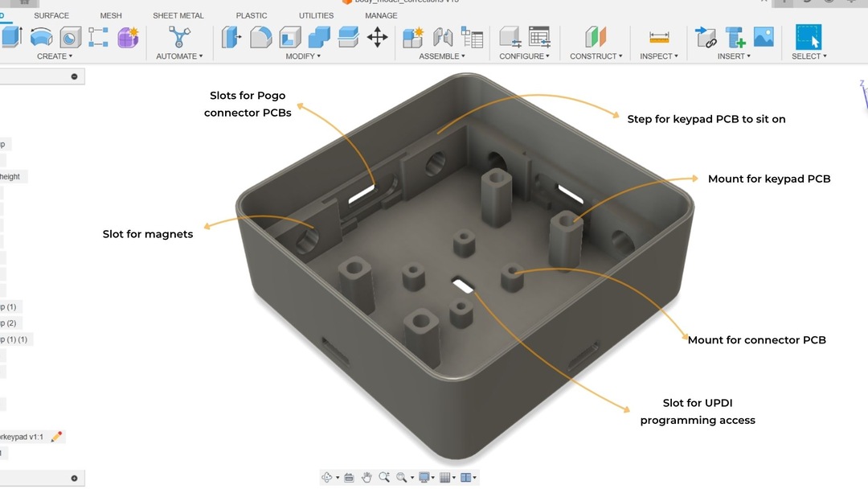Click the Create Form purple icon
Viewport: 868px width, 489px height.
[x=128, y=38]
